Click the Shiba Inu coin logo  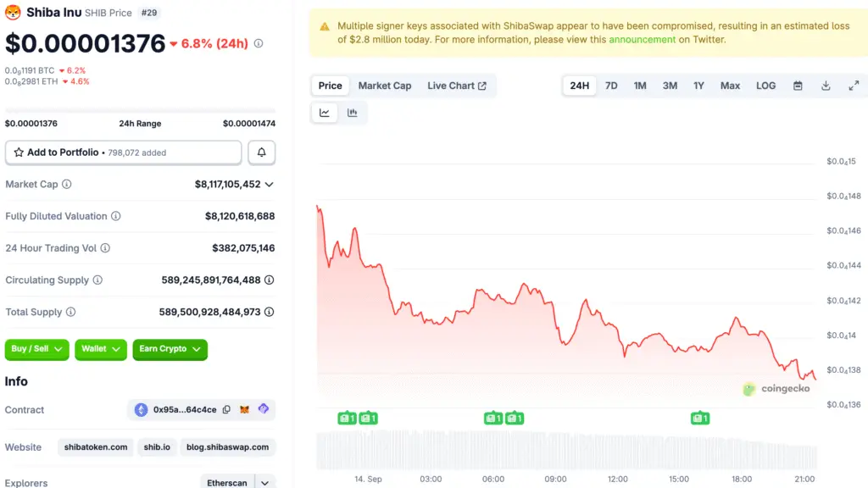13,12
